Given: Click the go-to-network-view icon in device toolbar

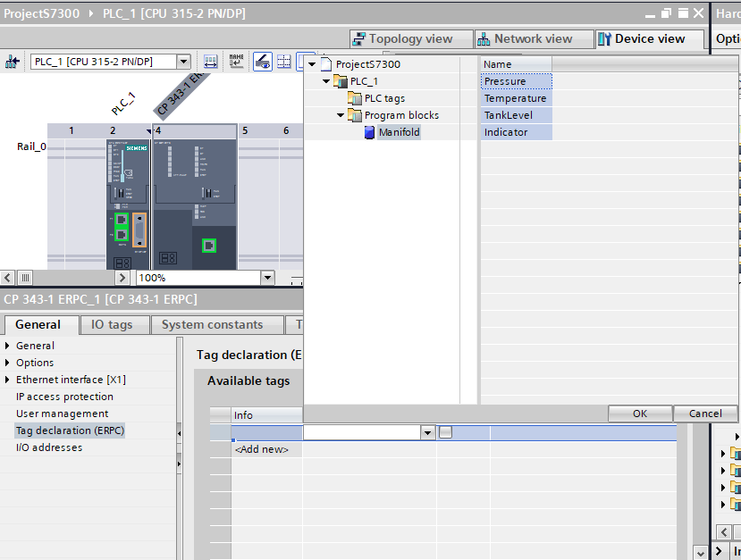Looking at the screenshot, I should (x=13, y=62).
